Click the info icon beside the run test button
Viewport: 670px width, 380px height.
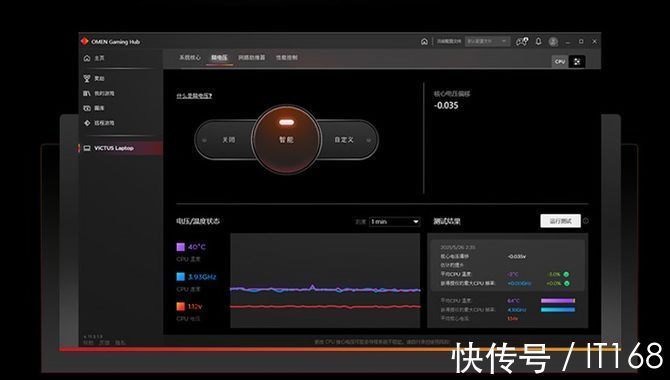click(586, 221)
